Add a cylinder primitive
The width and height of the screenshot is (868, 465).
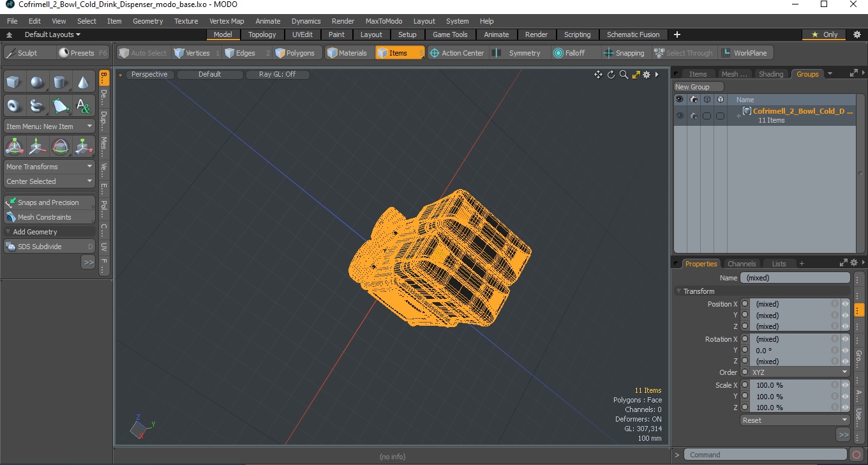60,82
